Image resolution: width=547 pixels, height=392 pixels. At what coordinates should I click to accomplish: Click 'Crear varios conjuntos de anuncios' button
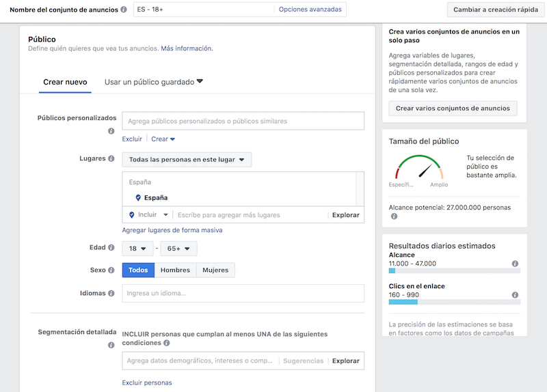(453, 109)
